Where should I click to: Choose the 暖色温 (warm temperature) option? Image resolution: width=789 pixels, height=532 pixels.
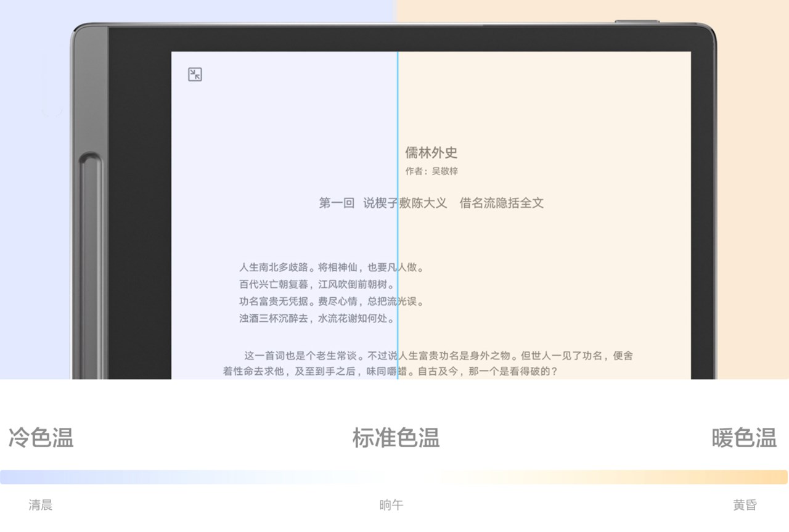tap(743, 439)
